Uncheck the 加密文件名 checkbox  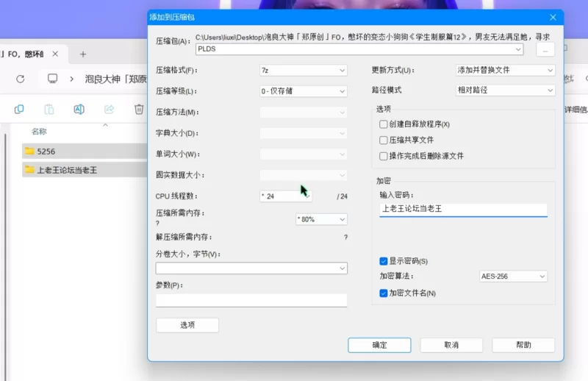pyautogui.click(x=383, y=293)
